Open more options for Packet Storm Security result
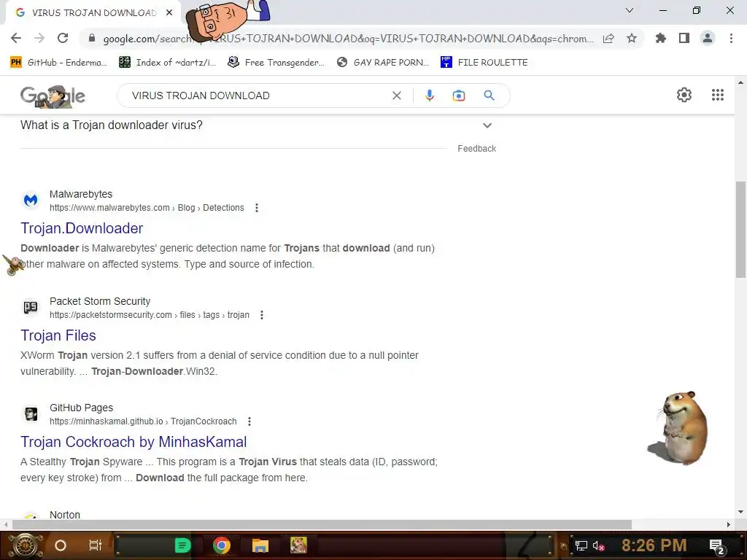Screen dimensions: 747x560 262,315
